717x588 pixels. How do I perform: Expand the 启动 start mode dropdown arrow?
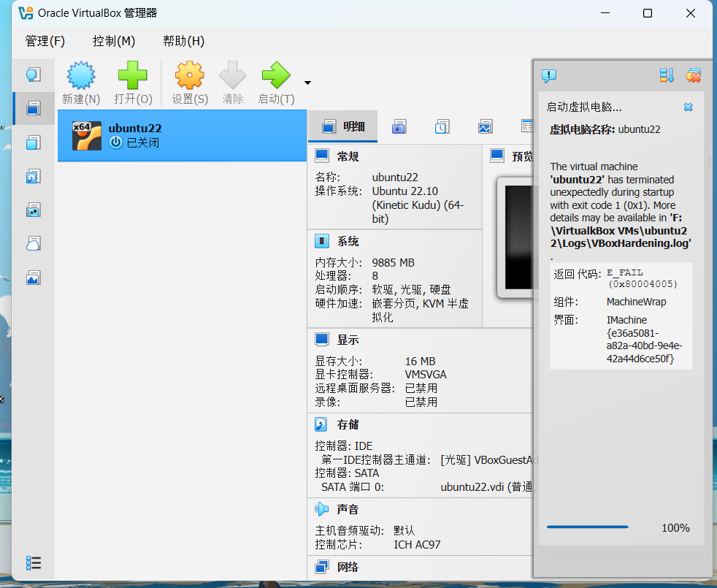click(x=307, y=83)
